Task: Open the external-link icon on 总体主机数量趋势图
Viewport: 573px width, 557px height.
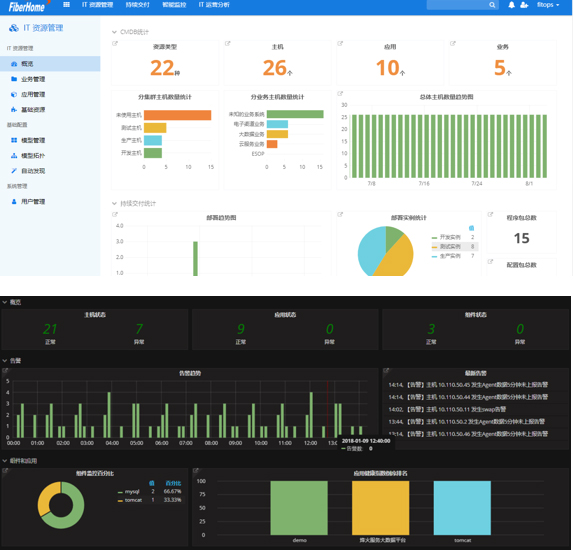Action: point(340,94)
